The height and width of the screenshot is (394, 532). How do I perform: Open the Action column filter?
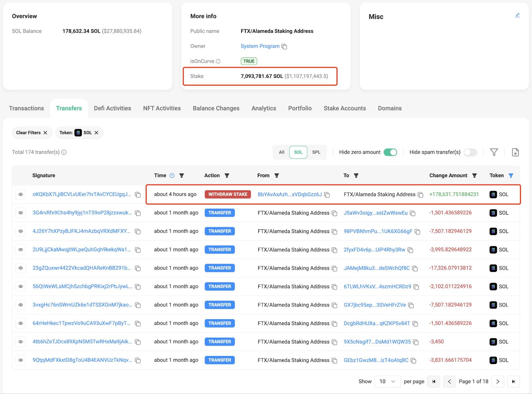pos(227,175)
